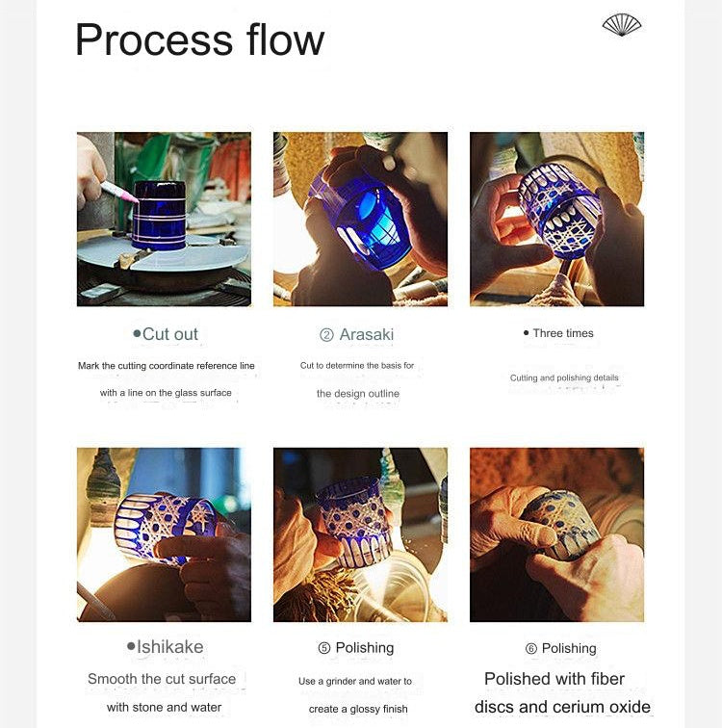Click the Arasaki step label

366,335
